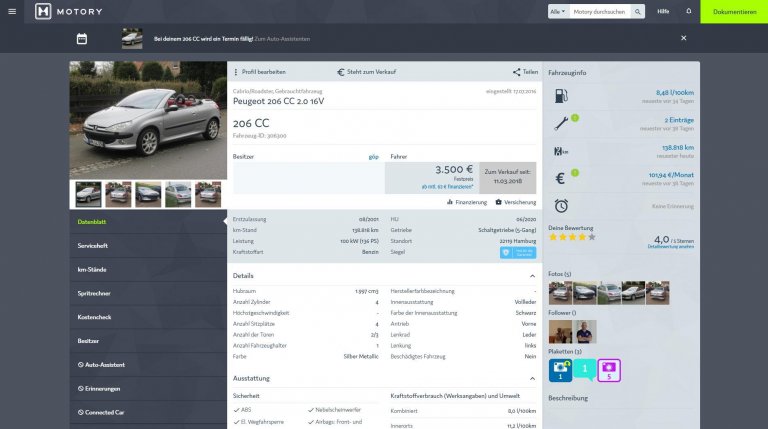Open the Besitzer sidebar tab
The image size is (768, 429).
click(x=148, y=341)
